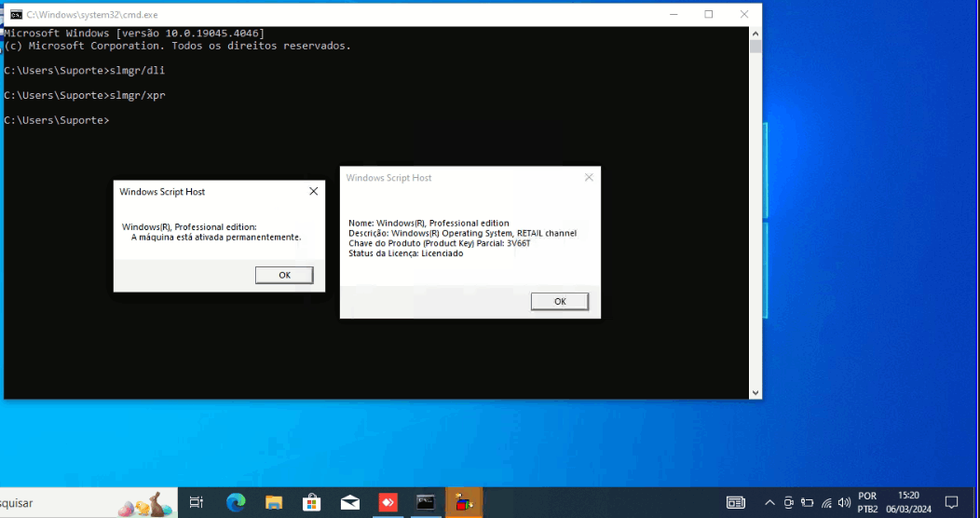Open the clock showing 15:20

(x=908, y=502)
